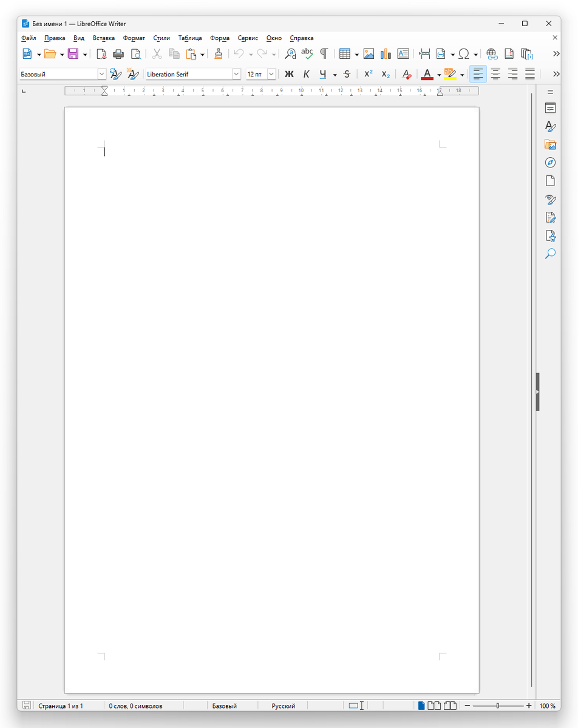Toggle subscript x₂
Image resolution: width=578 pixels, height=728 pixels.
coord(386,74)
